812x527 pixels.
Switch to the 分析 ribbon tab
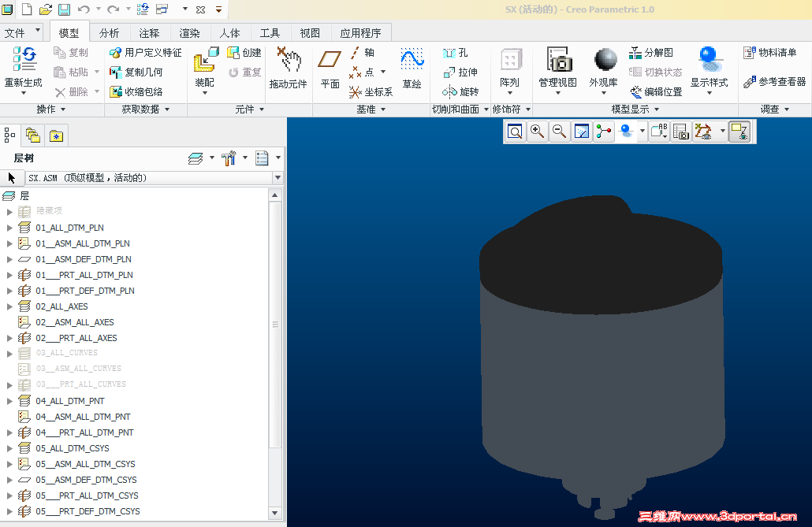(110, 33)
